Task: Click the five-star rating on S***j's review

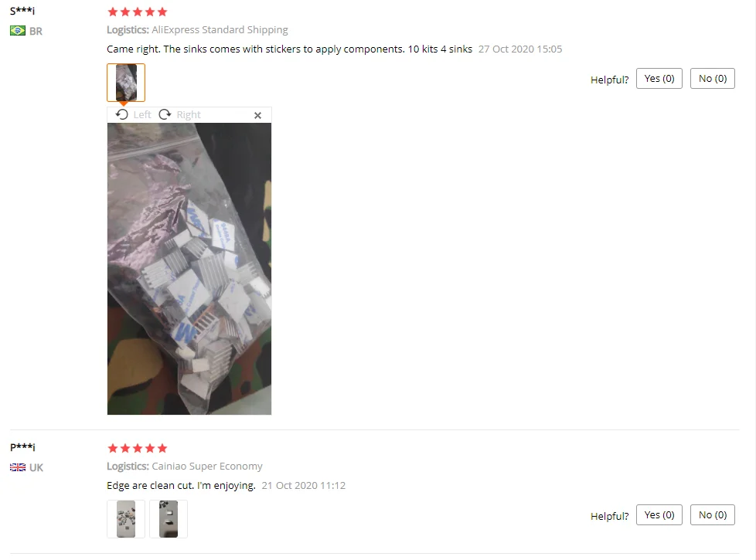Action: click(x=138, y=12)
